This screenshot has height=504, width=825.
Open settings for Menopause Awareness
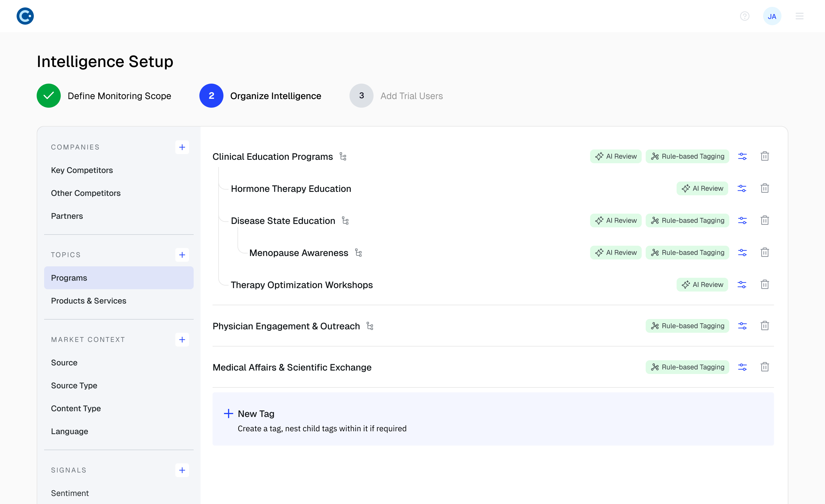pos(742,253)
